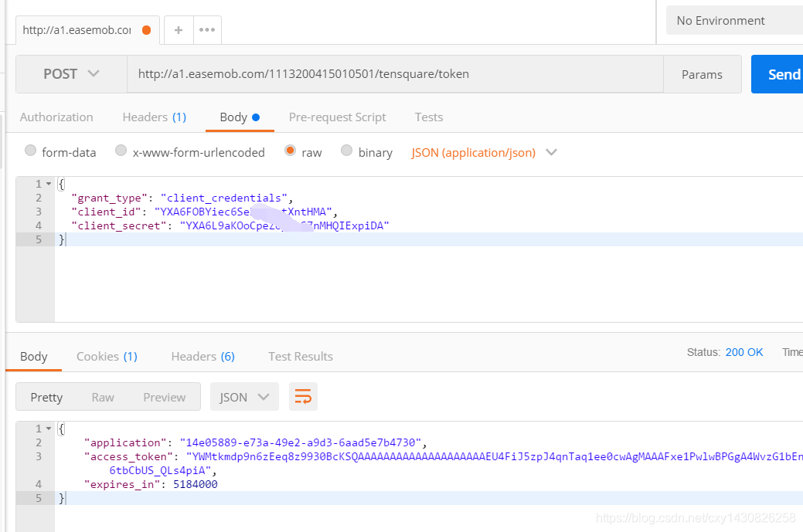803x532 pixels.
Task: Select raw body type
Action: [x=290, y=151]
